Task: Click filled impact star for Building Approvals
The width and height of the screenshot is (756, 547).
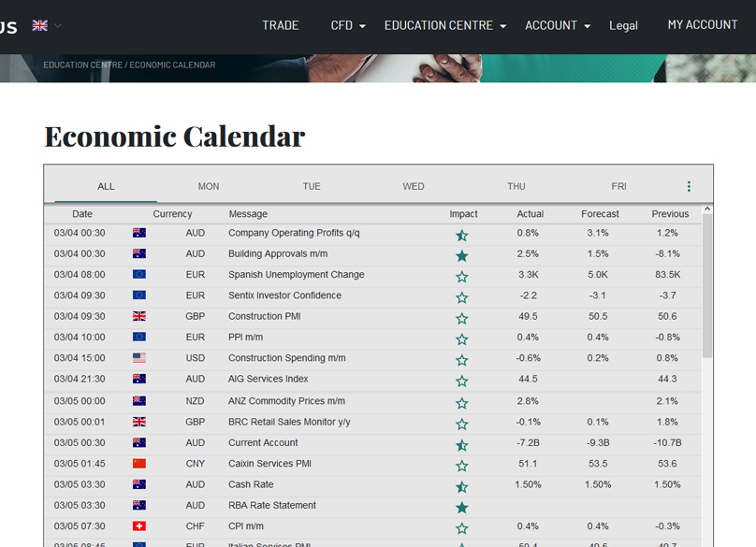Action: [x=462, y=256]
